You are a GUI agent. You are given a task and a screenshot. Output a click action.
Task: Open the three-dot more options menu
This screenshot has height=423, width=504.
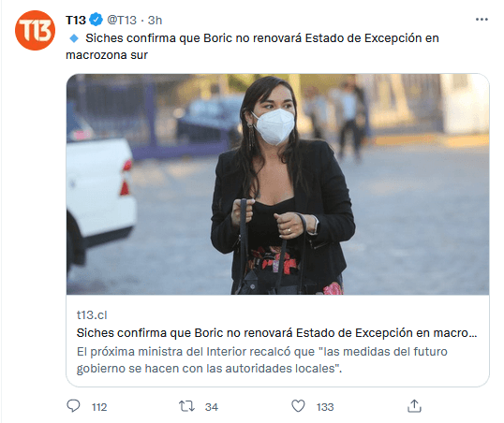click(x=482, y=20)
